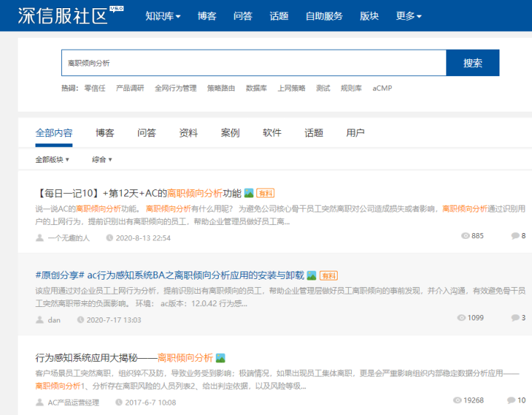The width and height of the screenshot is (532, 415).
Task: Click user icon beside dan
Action: (x=40, y=320)
